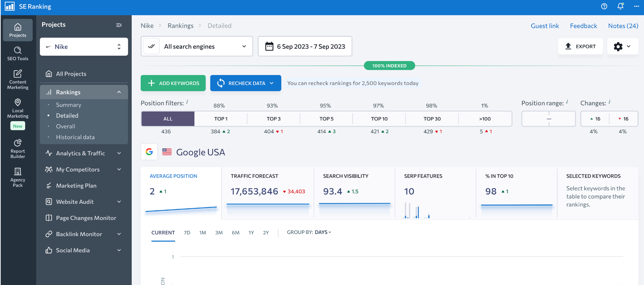Screen dimensions: 644x285
Task: Click the position range slider control
Action: click(x=549, y=119)
